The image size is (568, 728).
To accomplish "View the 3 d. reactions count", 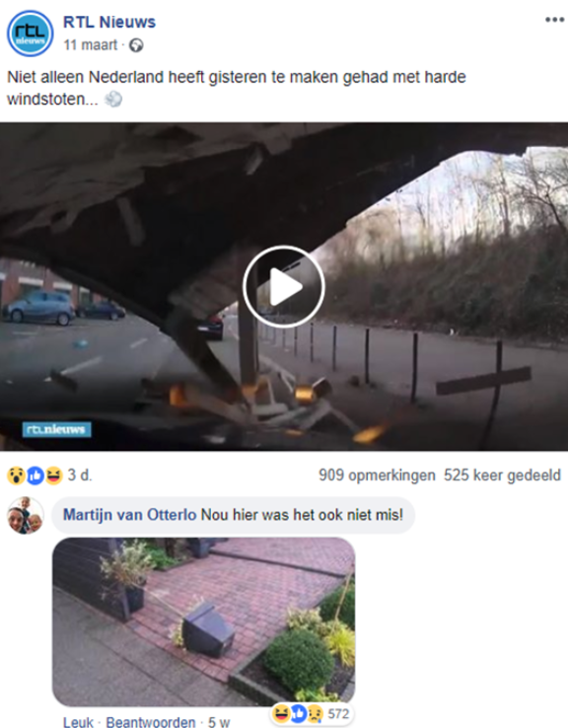I will [80, 474].
